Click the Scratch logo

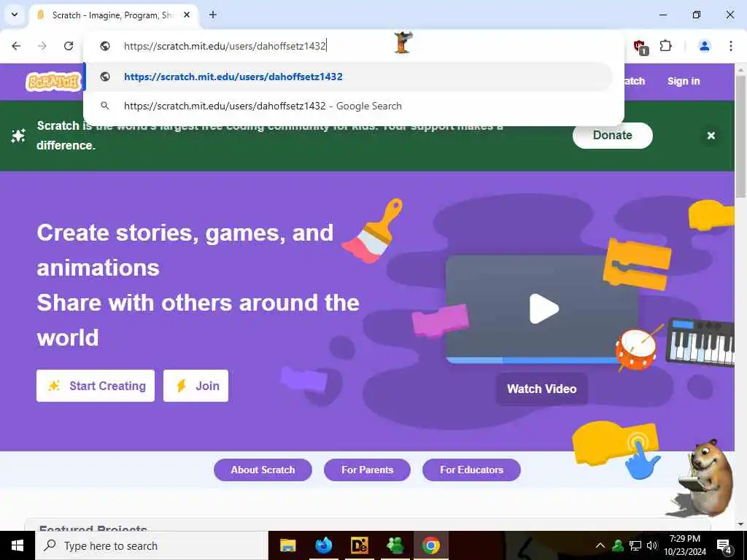coord(53,82)
